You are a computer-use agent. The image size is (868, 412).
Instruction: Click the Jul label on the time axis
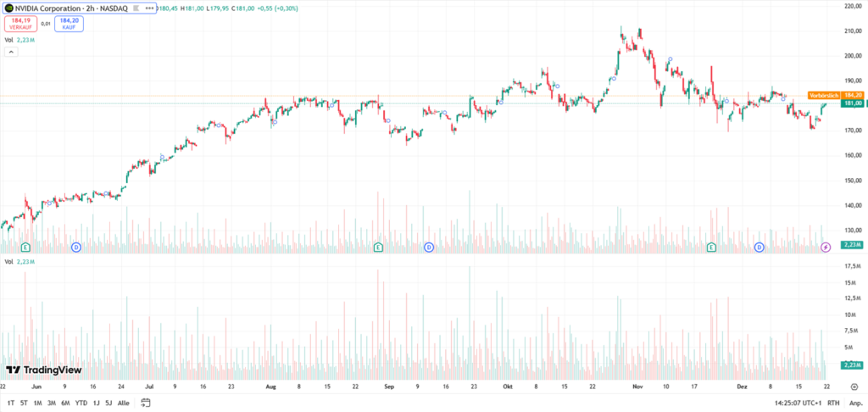pyautogui.click(x=149, y=387)
